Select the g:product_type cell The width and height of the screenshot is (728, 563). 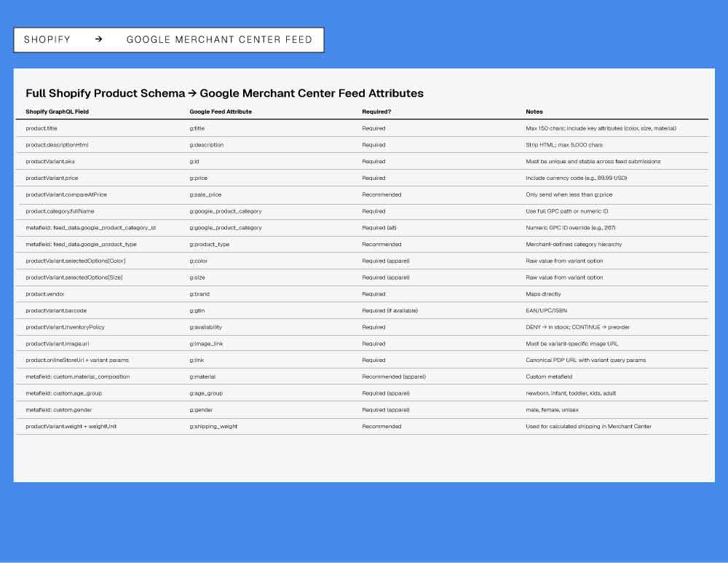(210, 244)
